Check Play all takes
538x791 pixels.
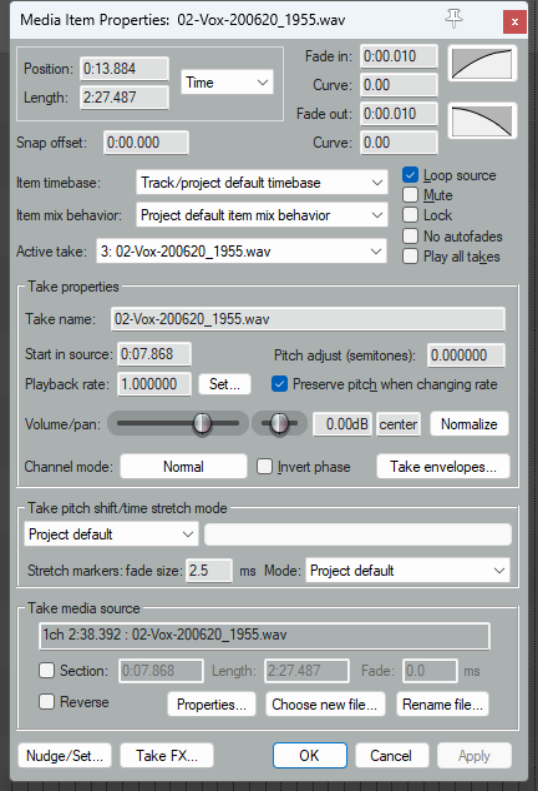(x=410, y=256)
